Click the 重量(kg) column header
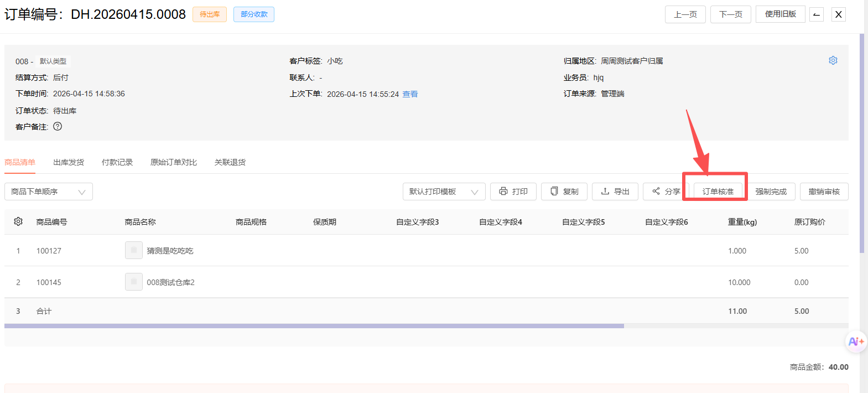868x393 pixels. [742, 222]
